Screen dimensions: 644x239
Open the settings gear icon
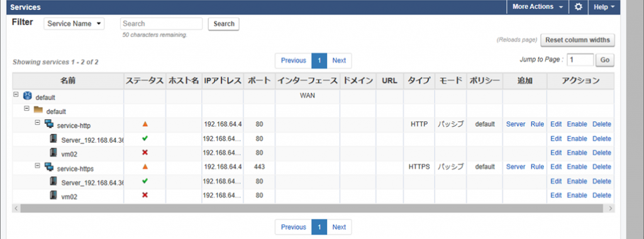click(x=579, y=7)
